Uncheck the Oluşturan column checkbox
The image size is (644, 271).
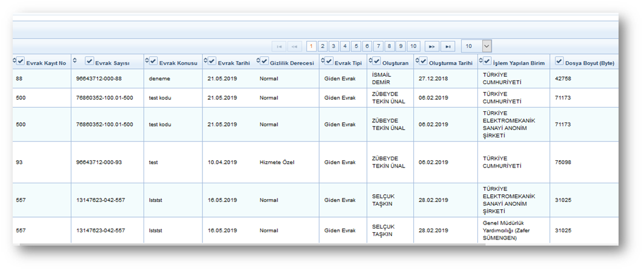click(376, 61)
